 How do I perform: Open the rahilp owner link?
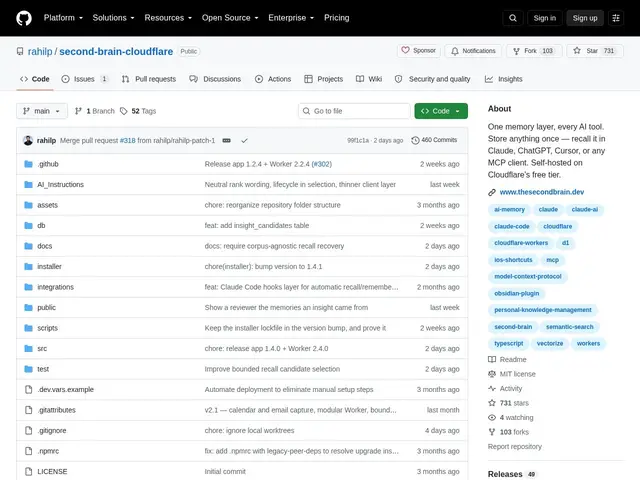40,51
